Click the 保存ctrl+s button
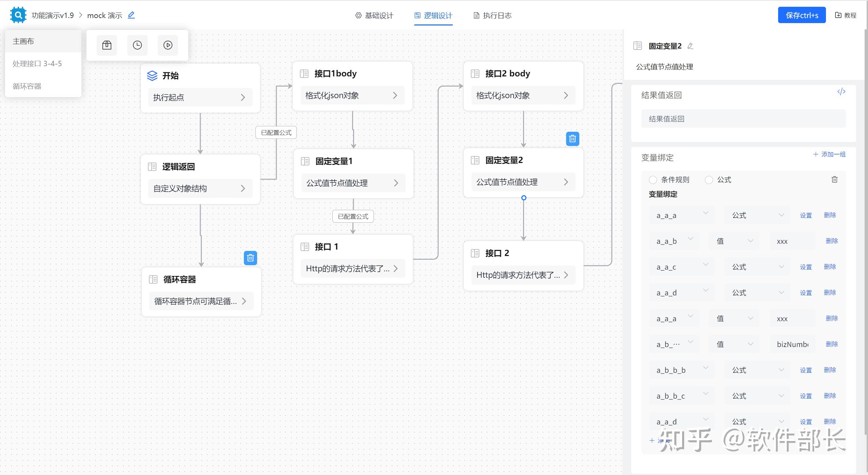 802,15
